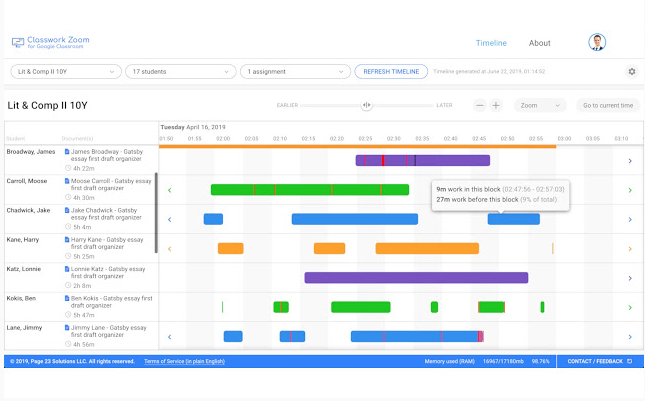645x401 pixels.
Task: Select Jake Chadwick's long middle blue block
Action: (x=355, y=219)
